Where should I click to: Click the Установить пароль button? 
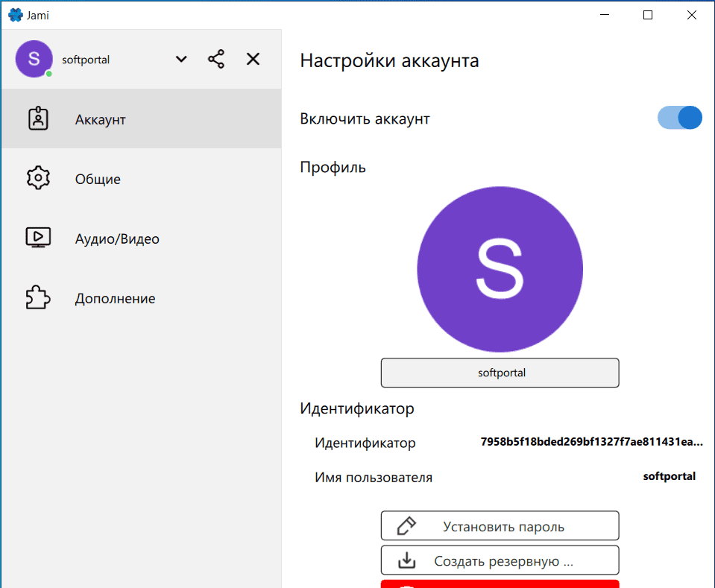500,525
